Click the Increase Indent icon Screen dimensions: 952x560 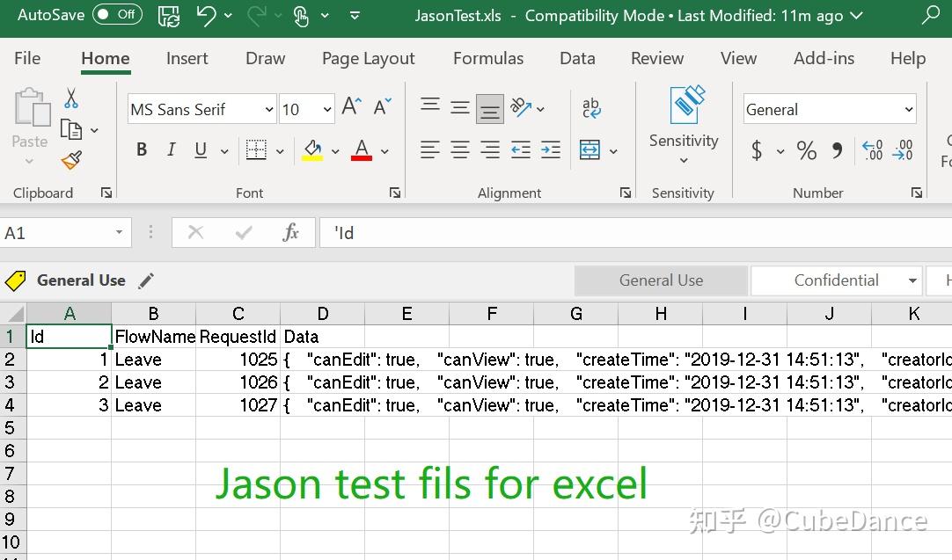click(x=550, y=150)
